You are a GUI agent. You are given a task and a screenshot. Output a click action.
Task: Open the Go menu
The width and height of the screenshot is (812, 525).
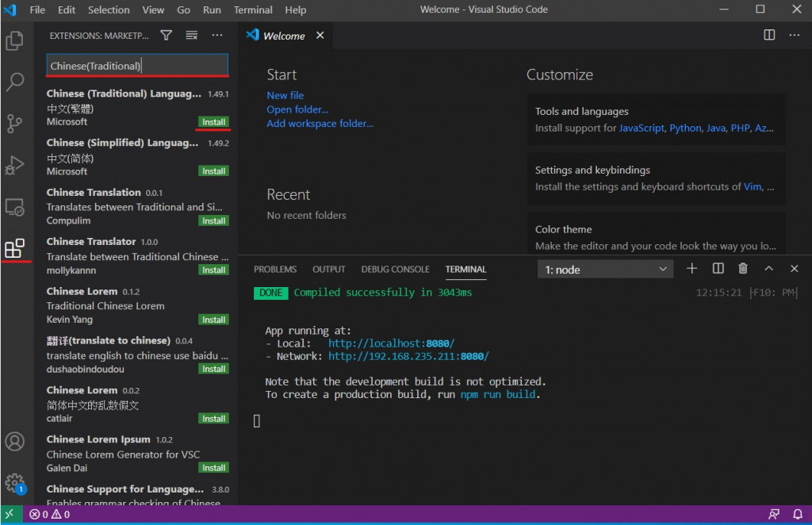coord(183,10)
